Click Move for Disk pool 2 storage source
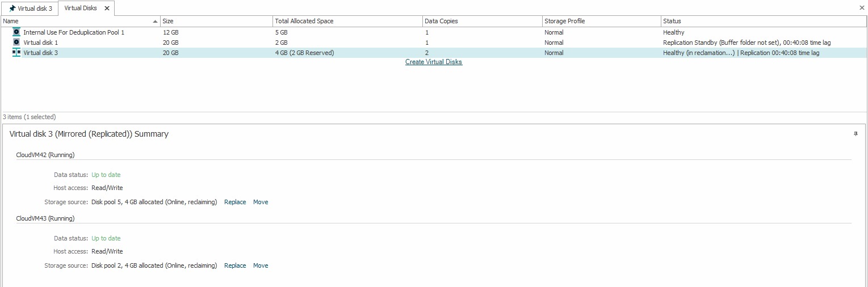Image resolution: width=868 pixels, height=287 pixels. 261,266
